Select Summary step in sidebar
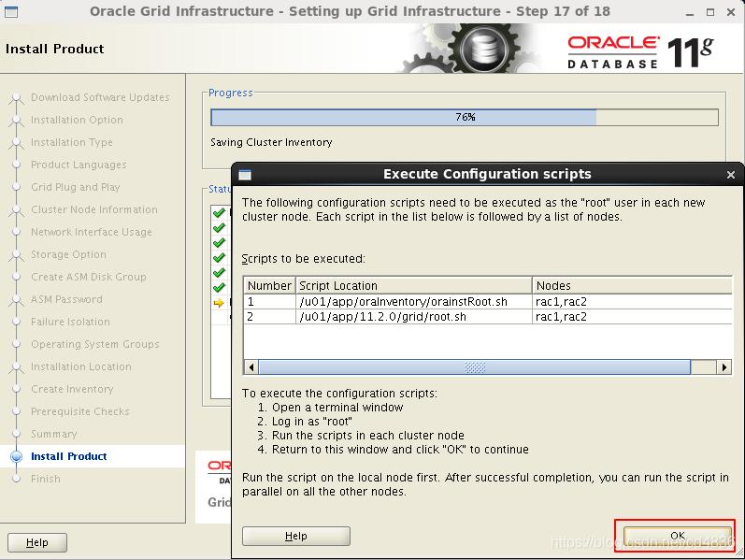Viewport: 745px width, 560px height. pyautogui.click(x=53, y=434)
